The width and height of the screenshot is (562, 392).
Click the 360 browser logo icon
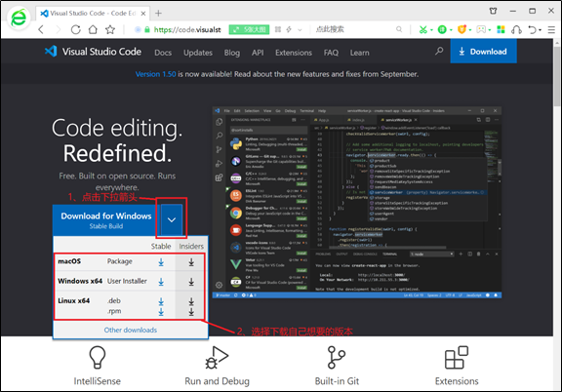19,18
